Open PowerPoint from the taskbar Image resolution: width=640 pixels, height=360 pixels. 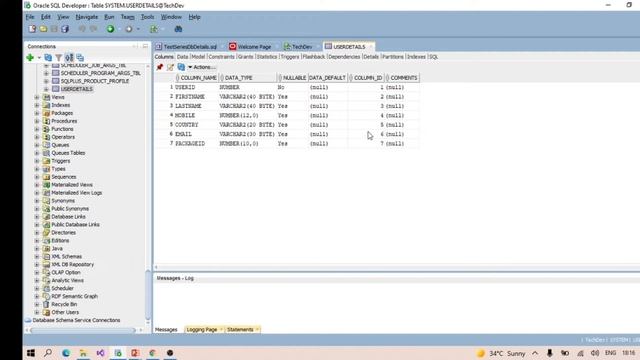coord(135,353)
